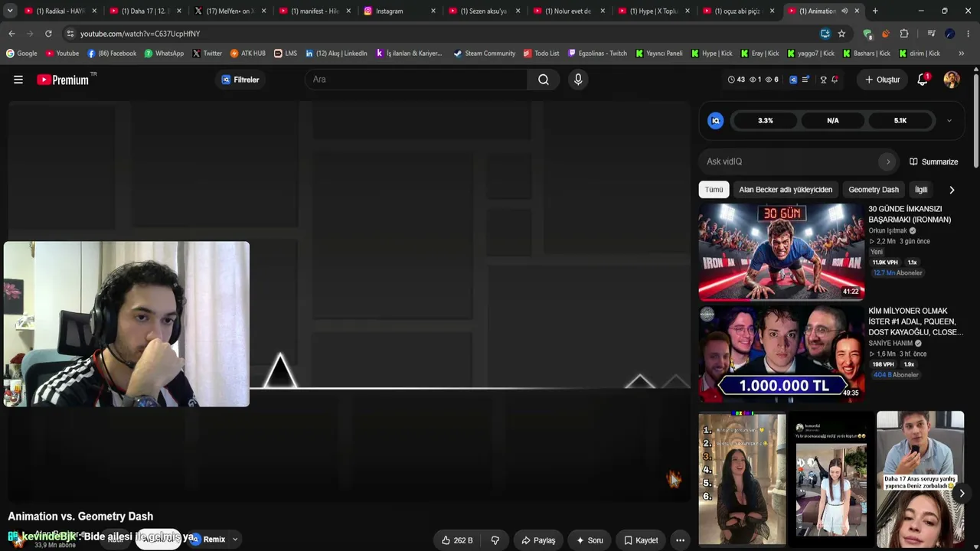Click the Remix button
980x551 pixels.
[208, 540]
